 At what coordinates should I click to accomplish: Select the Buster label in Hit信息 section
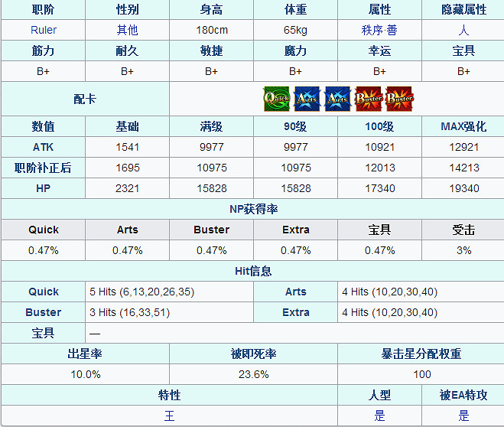click(44, 312)
